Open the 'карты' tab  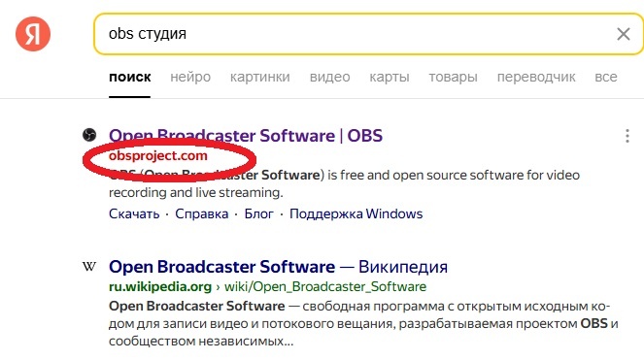click(390, 78)
